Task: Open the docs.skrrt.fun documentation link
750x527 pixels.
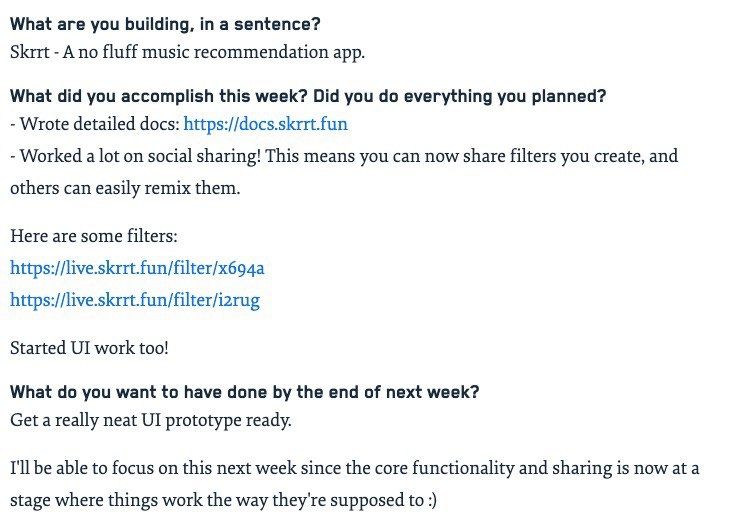Action: coord(265,124)
